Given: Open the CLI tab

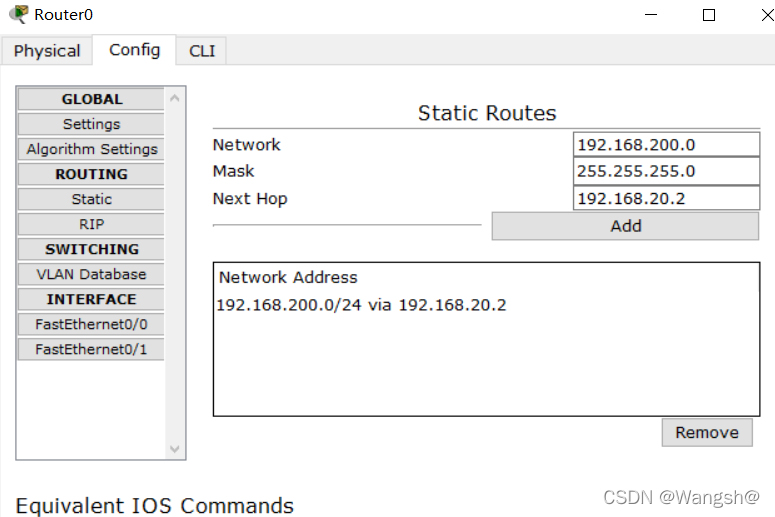Looking at the screenshot, I should point(202,51).
